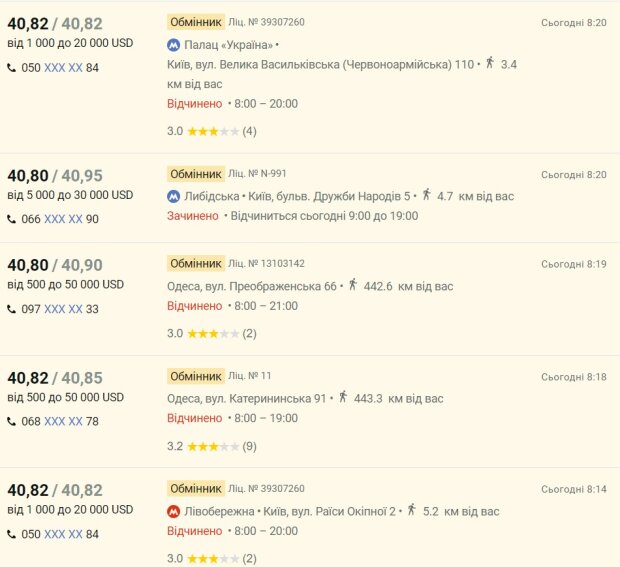This screenshot has width=620, height=567.
Task: Reveal the hidden digits of the 097 phone number
Action: pos(63,309)
